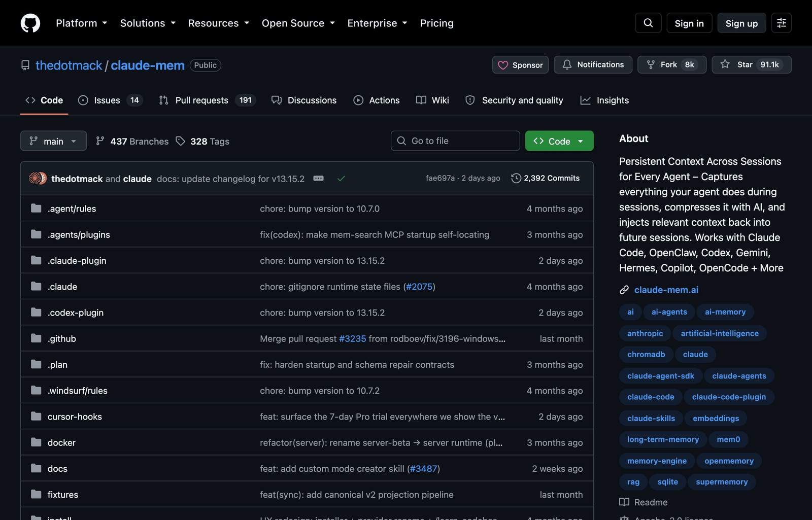Click the book icon beside Readme
This screenshot has height=520, width=812.
click(x=624, y=502)
